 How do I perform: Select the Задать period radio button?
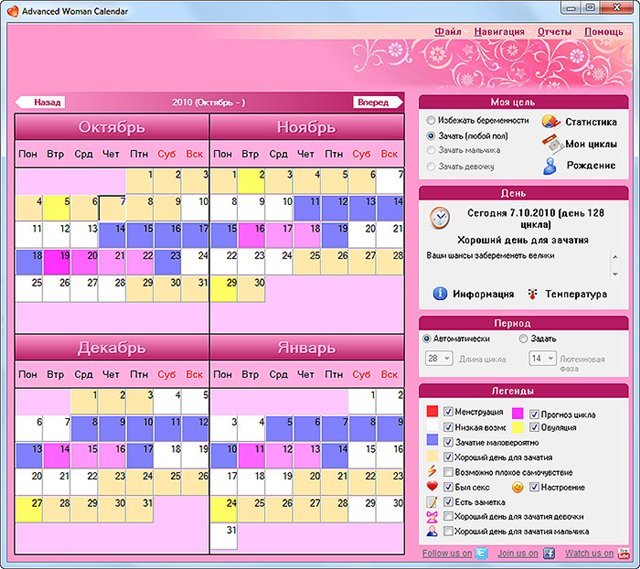pos(523,339)
